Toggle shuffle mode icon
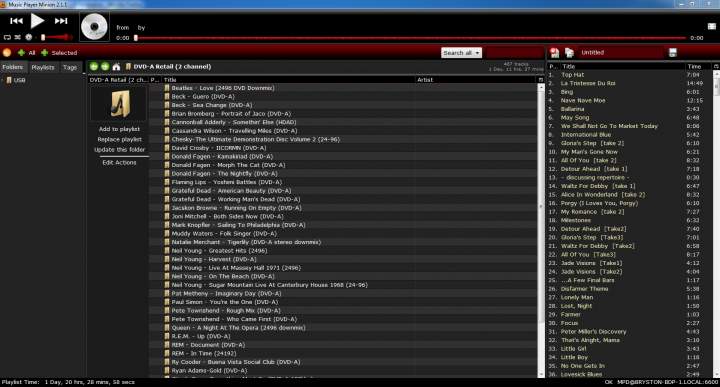This screenshot has height=387, width=720. point(17,37)
